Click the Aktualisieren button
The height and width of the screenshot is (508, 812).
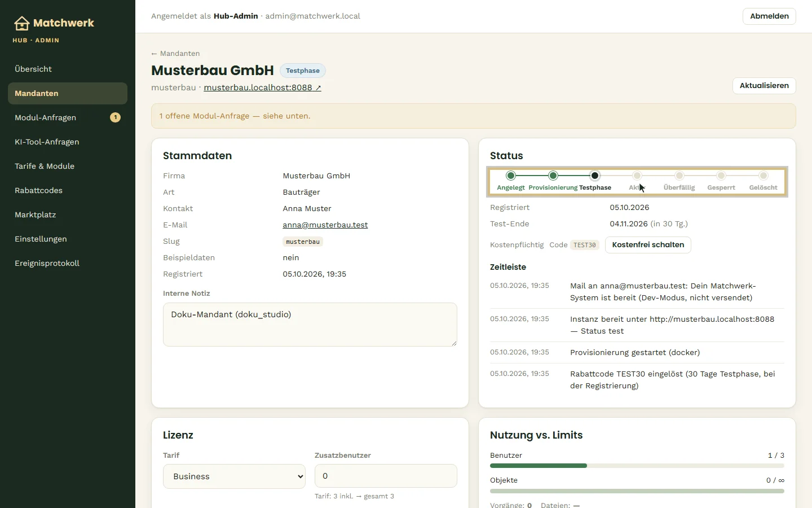[x=764, y=86]
